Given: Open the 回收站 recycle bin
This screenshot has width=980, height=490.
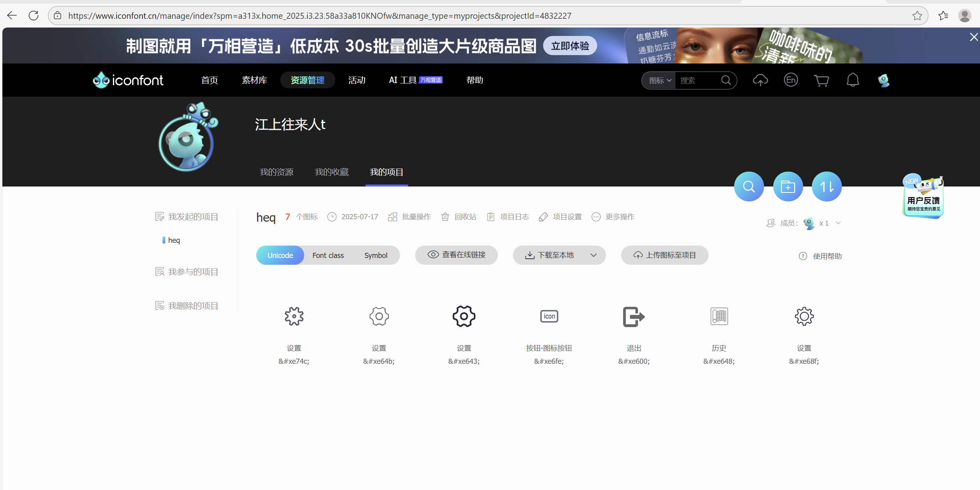Looking at the screenshot, I should click(x=459, y=216).
